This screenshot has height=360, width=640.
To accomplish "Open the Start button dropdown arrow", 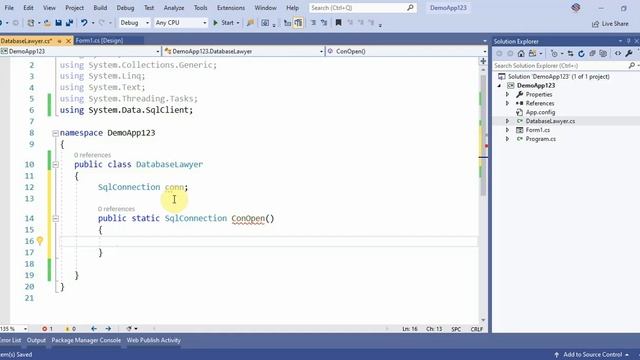I will pyautogui.click(x=238, y=23).
